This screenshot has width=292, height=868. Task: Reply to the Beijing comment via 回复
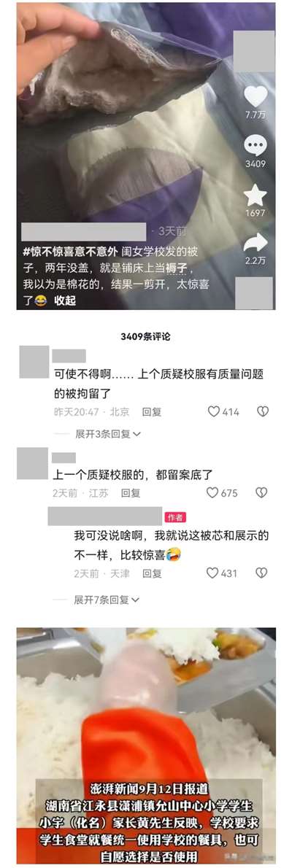(152, 412)
